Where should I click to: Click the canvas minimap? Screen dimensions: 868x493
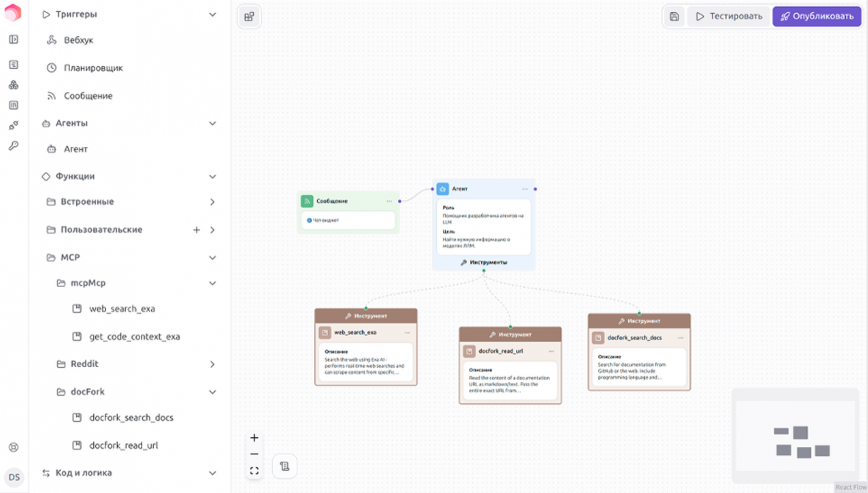[x=796, y=436]
